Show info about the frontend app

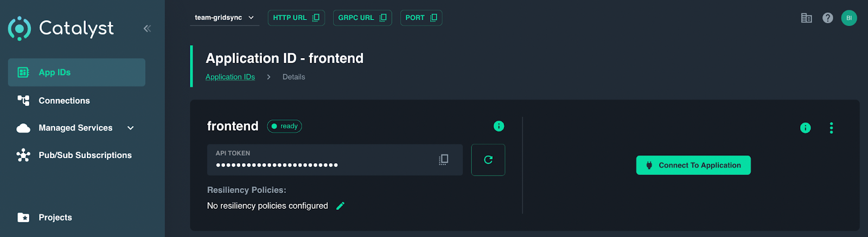coord(499,126)
